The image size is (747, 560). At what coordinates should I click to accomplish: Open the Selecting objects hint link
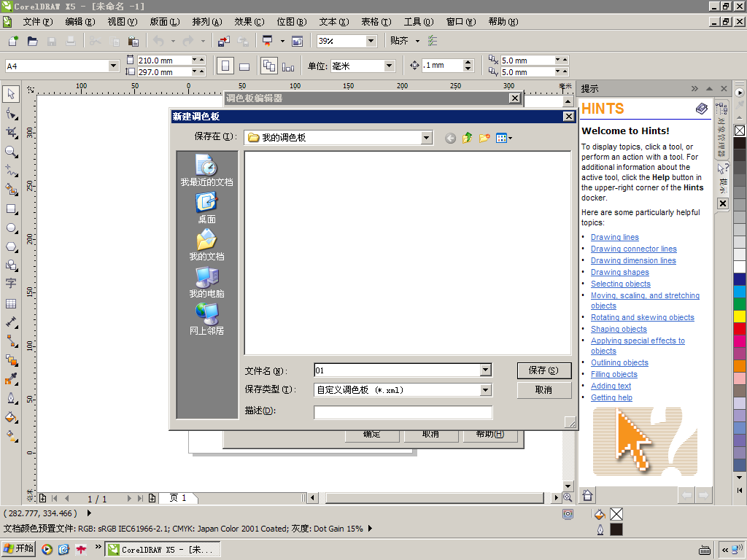[x=620, y=284]
